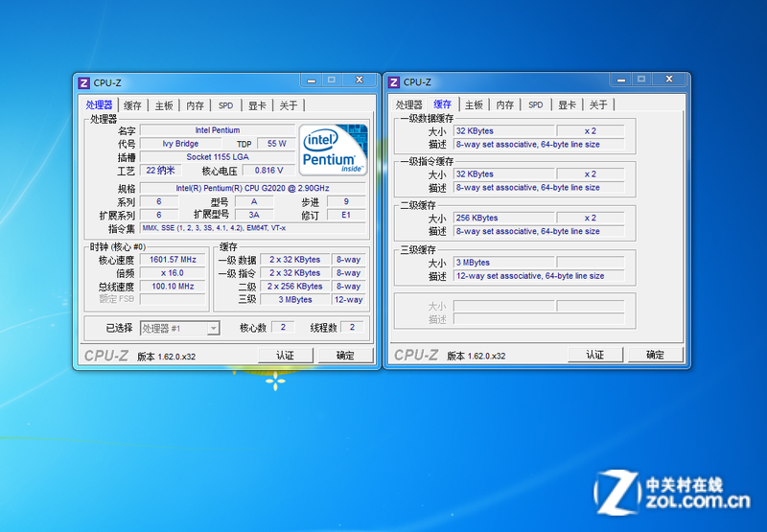The height and width of the screenshot is (532, 767).
Task: Click the 3 MBytes level-3 cache size field
Action: pyautogui.click(x=501, y=262)
